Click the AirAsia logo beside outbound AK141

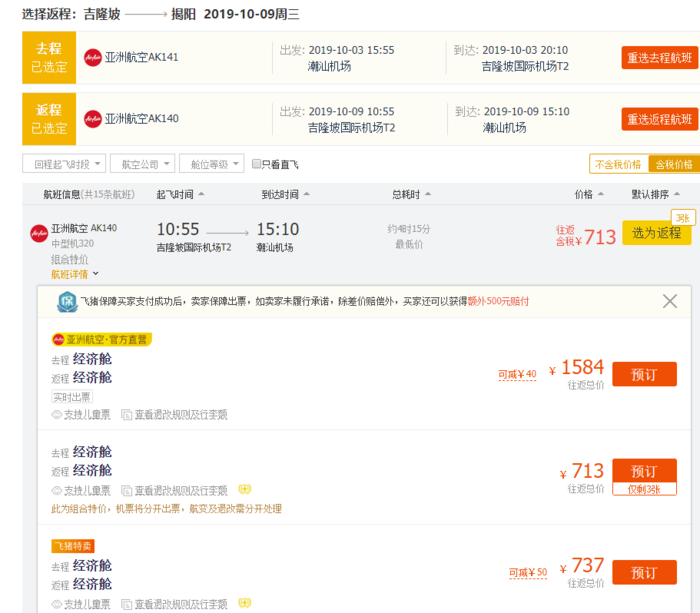pyautogui.click(x=93, y=57)
